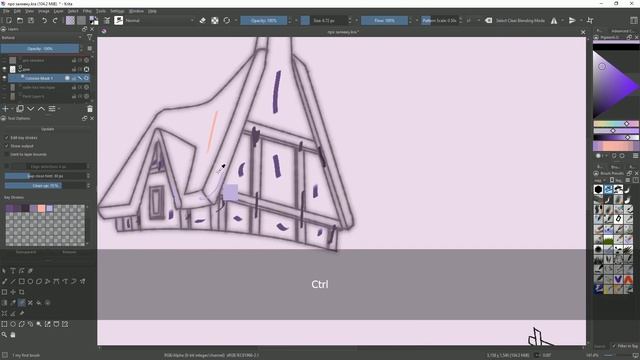The height and width of the screenshot is (360, 640).
Task: Open the workspace chooser icon
Action: [633, 20]
